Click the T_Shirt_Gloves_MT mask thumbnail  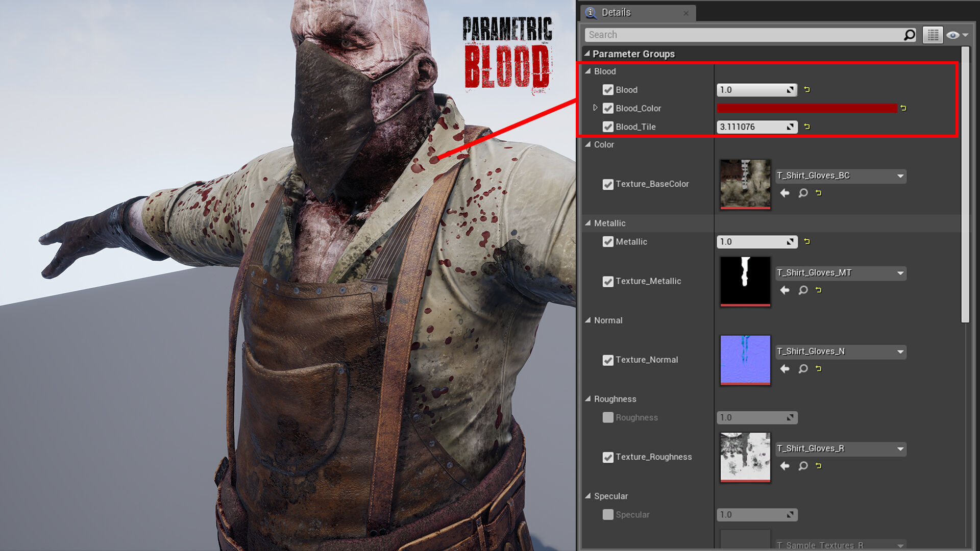[745, 281]
